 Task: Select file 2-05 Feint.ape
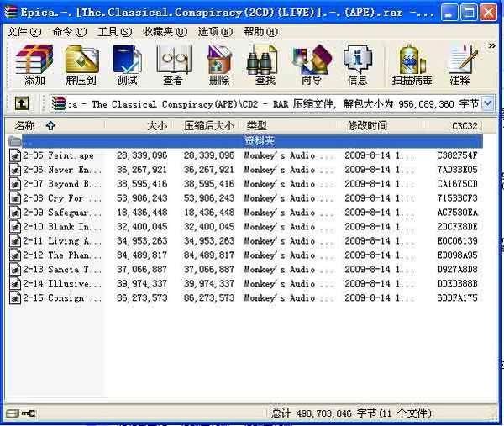click(x=245, y=155)
